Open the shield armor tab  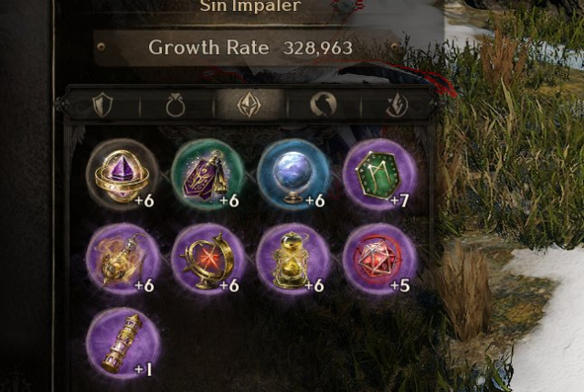pyautogui.click(x=102, y=105)
